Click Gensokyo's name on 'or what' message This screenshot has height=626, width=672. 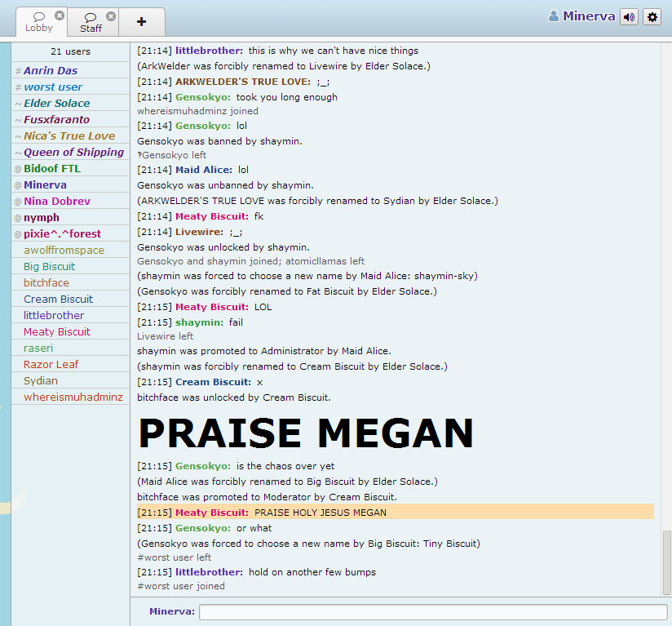(x=203, y=528)
